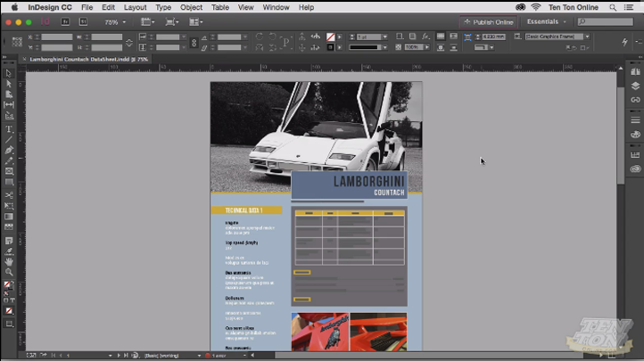Open the File menu
Image resolution: width=644 pixels, height=361 pixels.
[87, 7]
